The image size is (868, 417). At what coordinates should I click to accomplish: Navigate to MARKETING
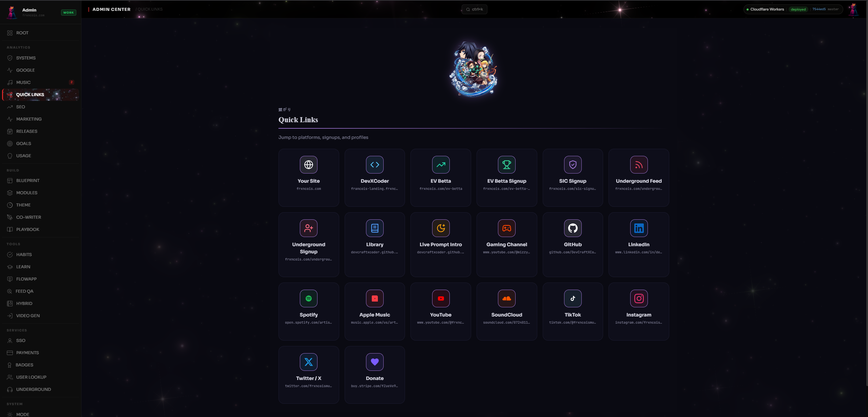41,119
